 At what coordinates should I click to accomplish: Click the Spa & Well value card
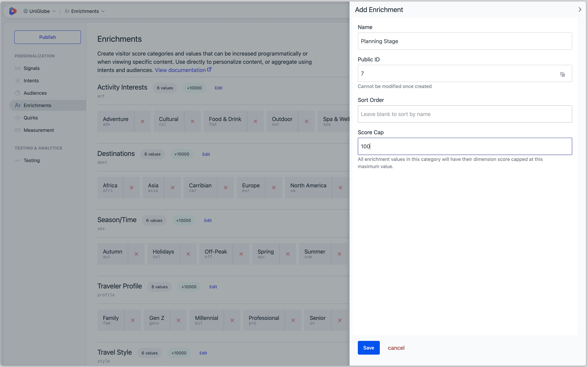click(334, 121)
